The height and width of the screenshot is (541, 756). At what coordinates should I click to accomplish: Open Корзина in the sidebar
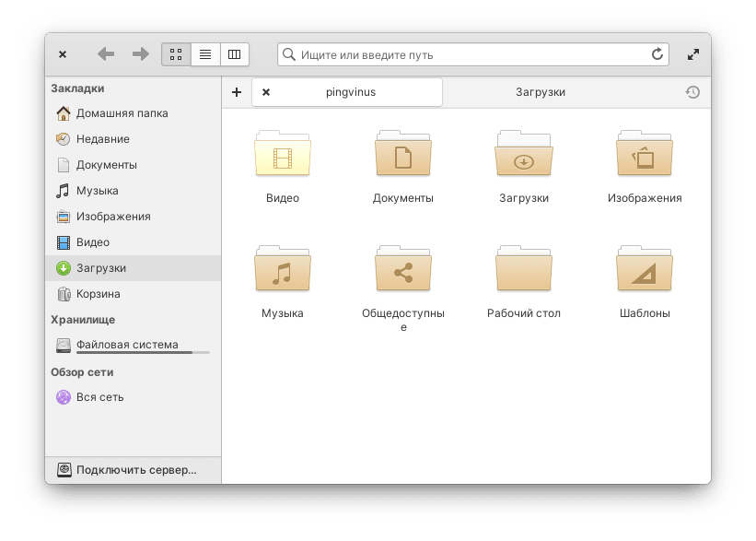click(x=99, y=294)
